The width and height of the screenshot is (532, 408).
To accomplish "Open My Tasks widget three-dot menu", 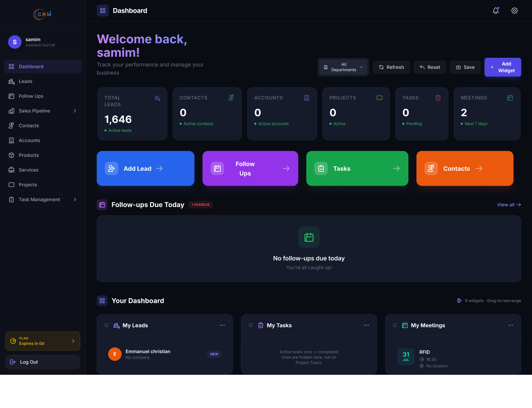I will click(x=366, y=325).
